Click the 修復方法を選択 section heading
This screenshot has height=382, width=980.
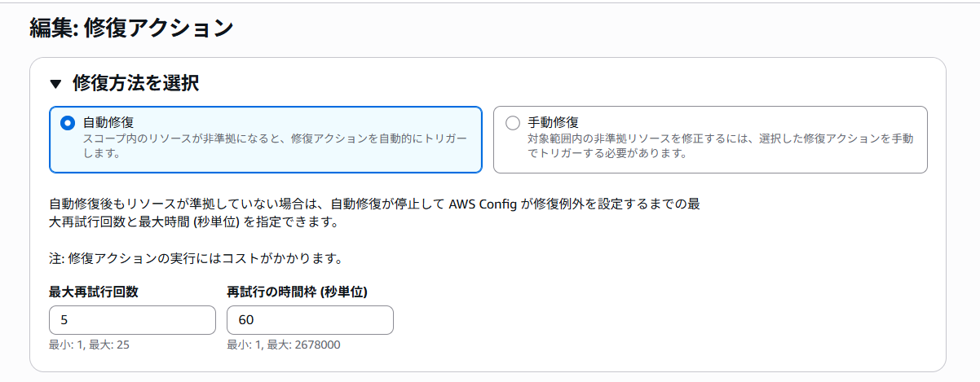click(136, 83)
